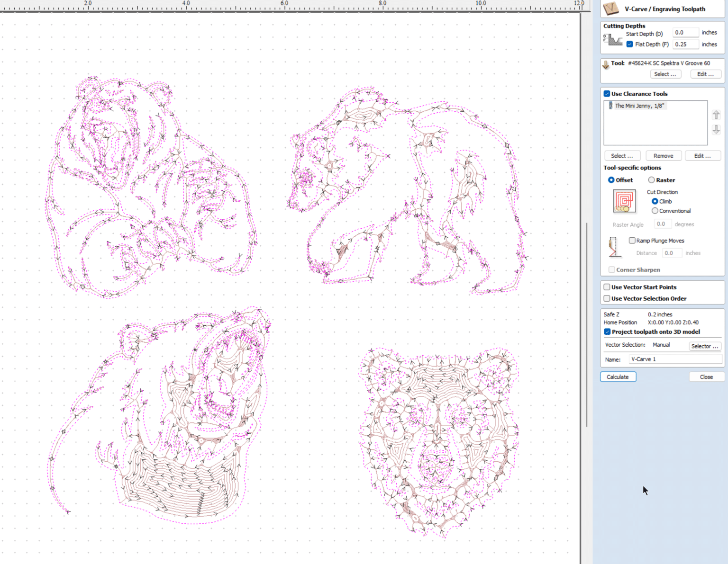The height and width of the screenshot is (564, 728).
Task: Click the cutting depths diagram icon
Action: [x=613, y=40]
